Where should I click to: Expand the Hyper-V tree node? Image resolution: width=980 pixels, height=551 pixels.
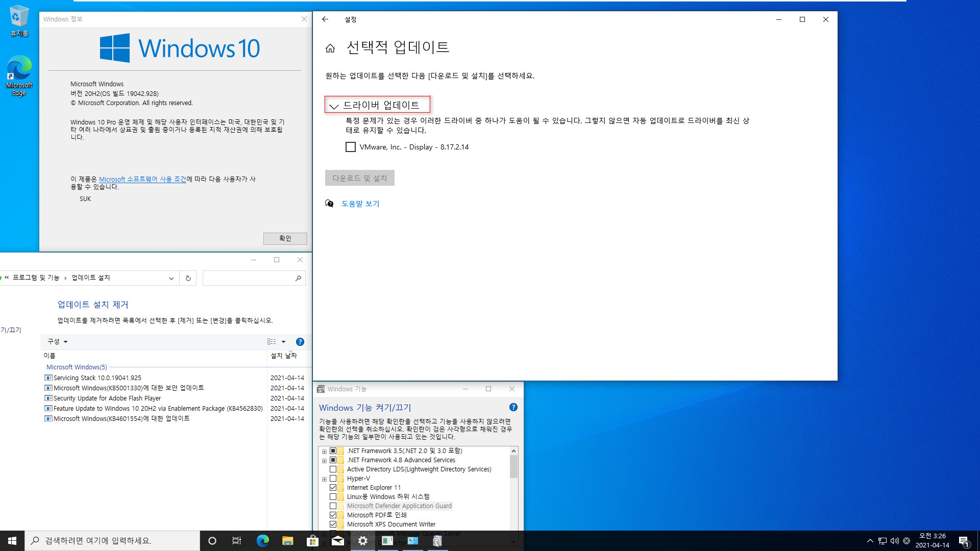click(x=324, y=479)
